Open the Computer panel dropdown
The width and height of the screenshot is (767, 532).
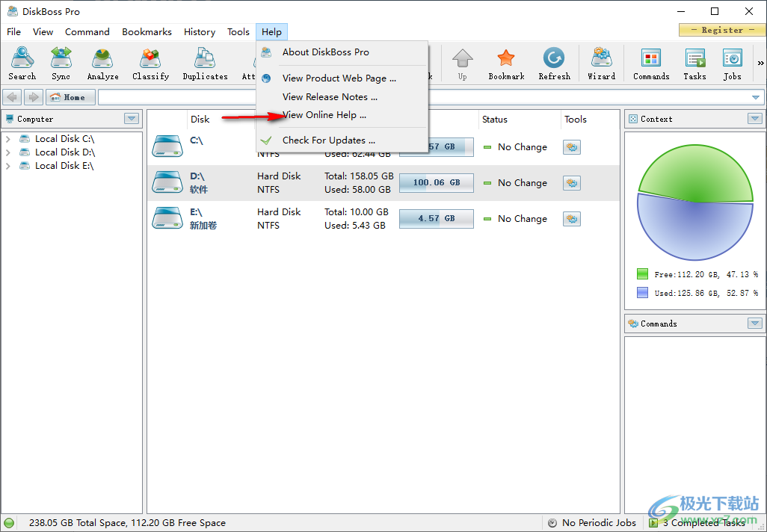click(132, 119)
